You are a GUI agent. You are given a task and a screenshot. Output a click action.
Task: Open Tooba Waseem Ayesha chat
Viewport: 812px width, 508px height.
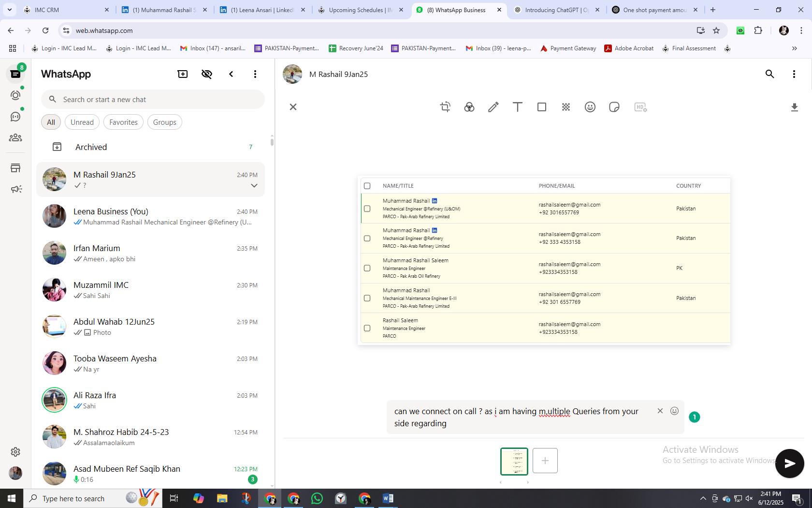click(x=150, y=363)
